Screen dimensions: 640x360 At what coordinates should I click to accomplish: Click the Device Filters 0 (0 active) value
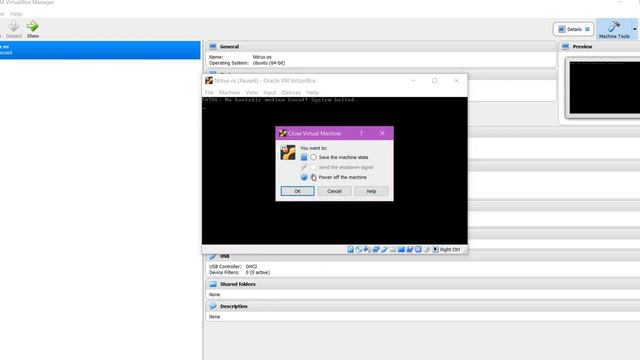coord(258,273)
